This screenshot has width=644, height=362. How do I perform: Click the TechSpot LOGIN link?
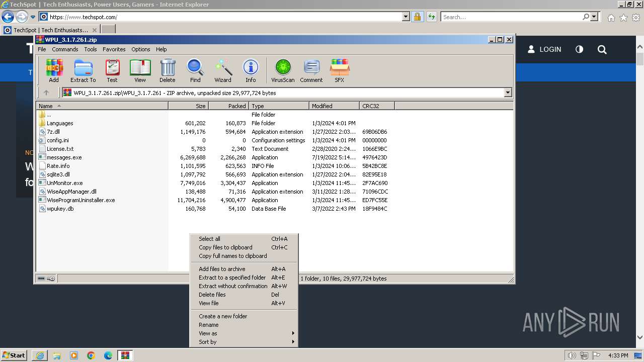click(x=544, y=49)
